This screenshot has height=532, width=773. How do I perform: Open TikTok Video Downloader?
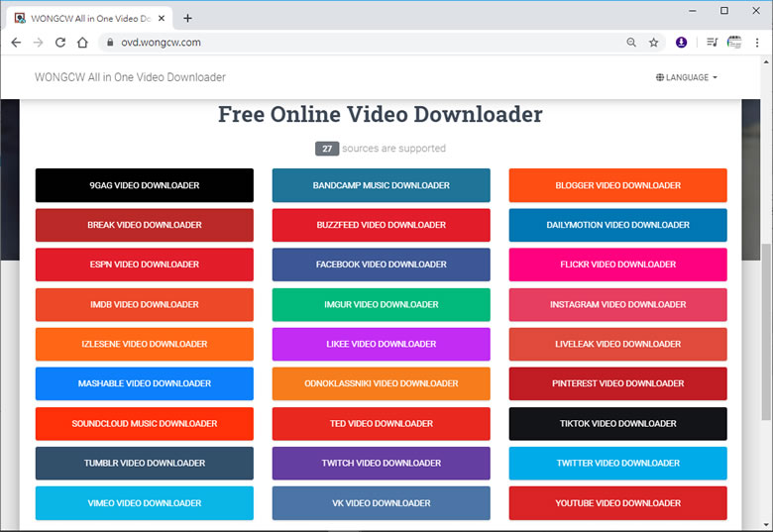[x=617, y=424]
